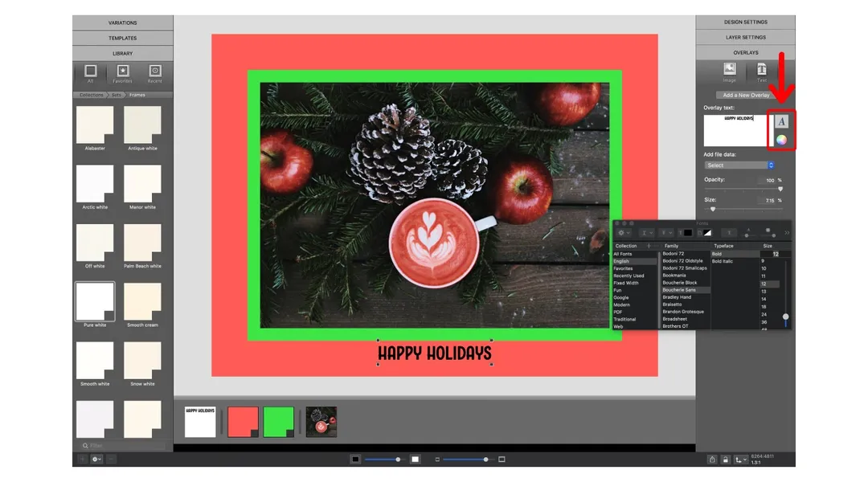Open the strikethrough style dropdown in Fonts panel

(x=666, y=233)
